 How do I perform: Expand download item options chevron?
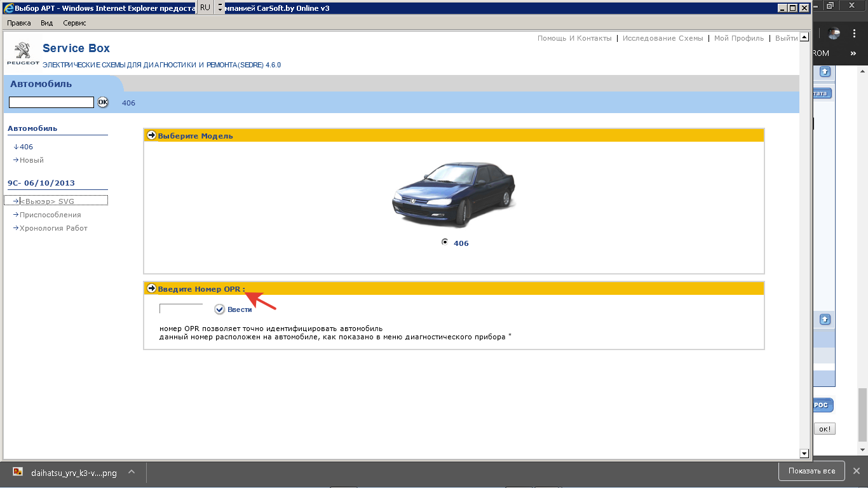pos(132,472)
